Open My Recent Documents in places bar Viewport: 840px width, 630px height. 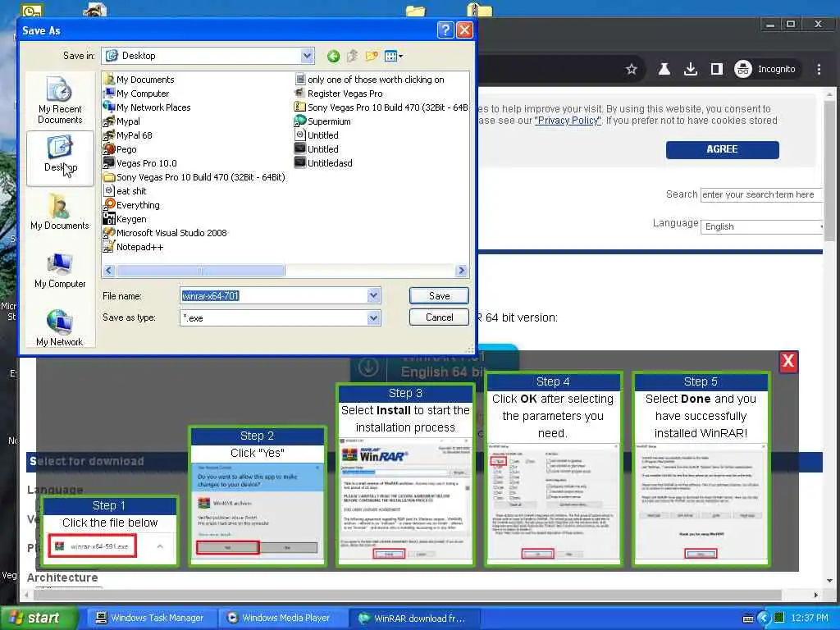(60, 101)
